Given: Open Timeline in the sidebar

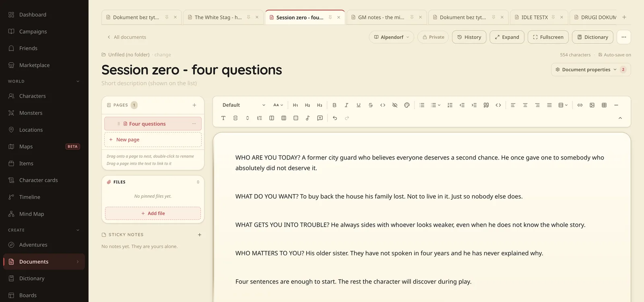Looking at the screenshot, I should [x=44, y=197].
